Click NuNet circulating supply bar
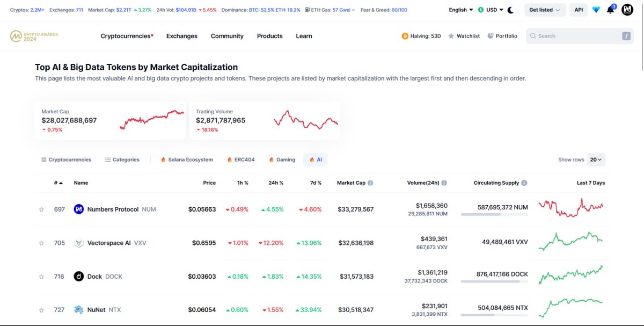 tap(494, 315)
